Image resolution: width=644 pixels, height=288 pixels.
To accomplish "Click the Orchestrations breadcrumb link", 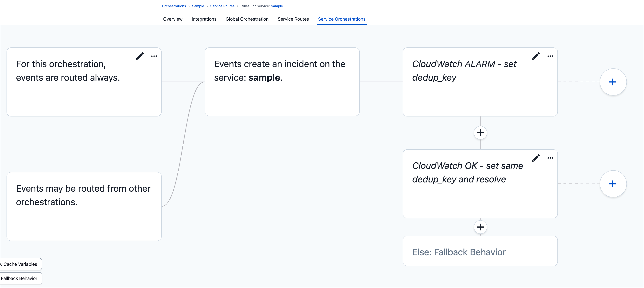I will coord(174,6).
